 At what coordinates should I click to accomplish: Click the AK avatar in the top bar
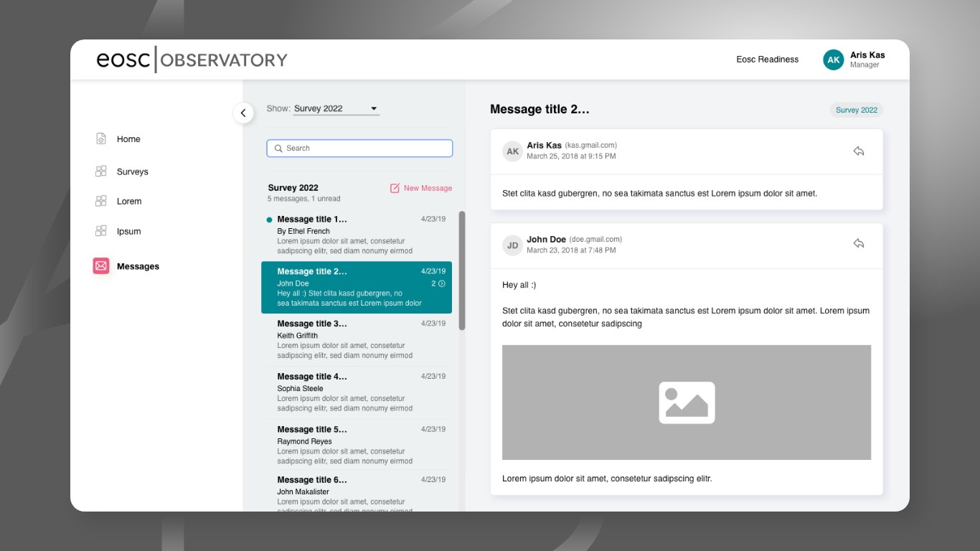point(833,60)
